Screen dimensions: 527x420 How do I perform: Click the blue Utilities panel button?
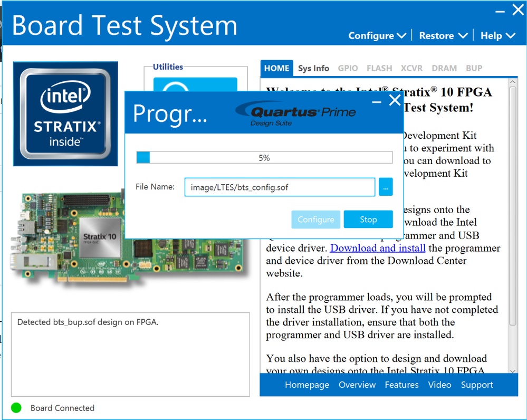pos(195,84)
